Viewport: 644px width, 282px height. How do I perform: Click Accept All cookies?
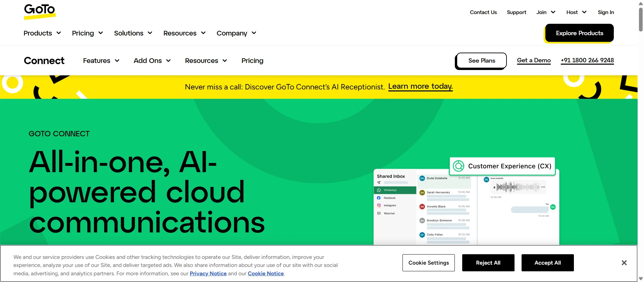[547, 263]
